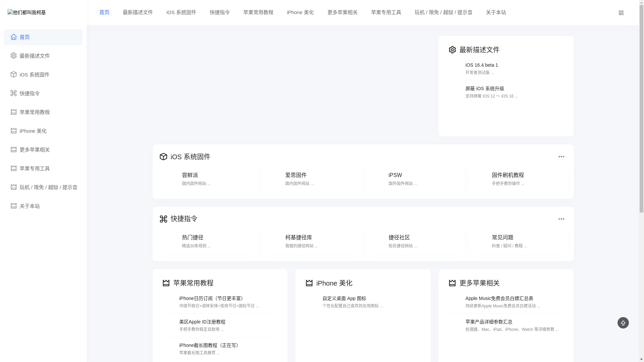Open the 爱思固件 firmware card

[x=311, y=179]
